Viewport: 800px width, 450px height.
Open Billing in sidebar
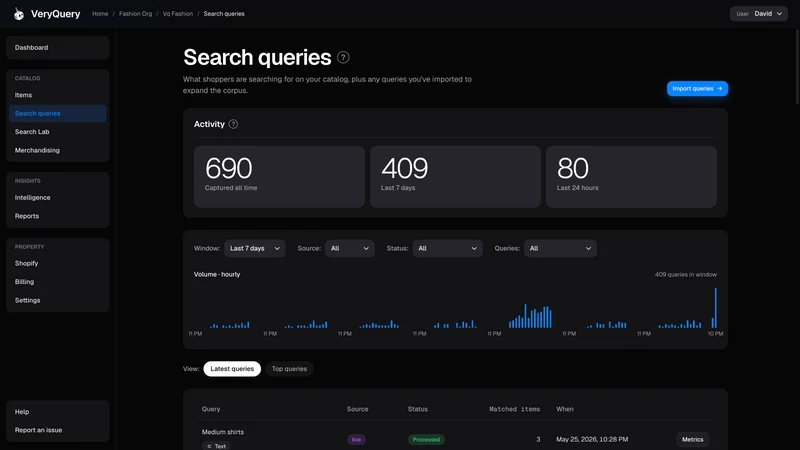(x=58, y=282)
